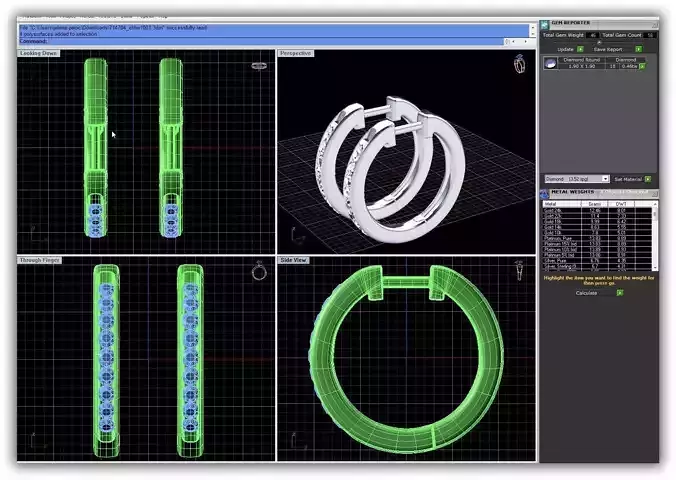Viewport: 676px width, 480px height.
Task: Click ring icon in Perspective viewport corner
Action: 520,64
